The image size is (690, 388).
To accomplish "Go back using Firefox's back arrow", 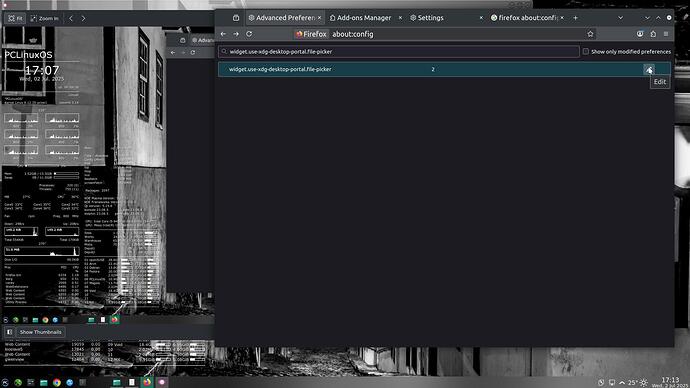I will [223, 34].
